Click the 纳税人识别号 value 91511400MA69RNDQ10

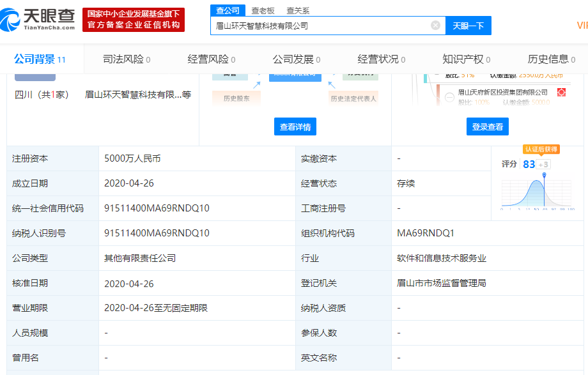click(x=157, y=233)
